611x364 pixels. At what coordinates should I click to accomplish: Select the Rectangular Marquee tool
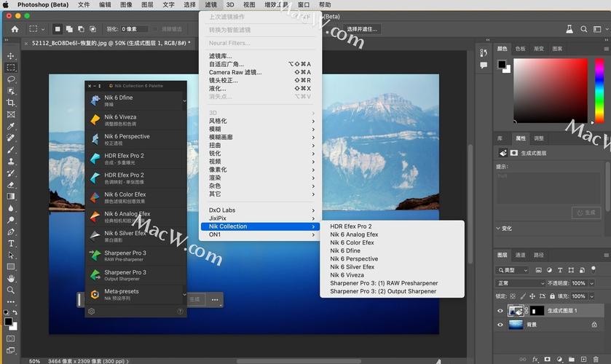(x=11, y=68)
